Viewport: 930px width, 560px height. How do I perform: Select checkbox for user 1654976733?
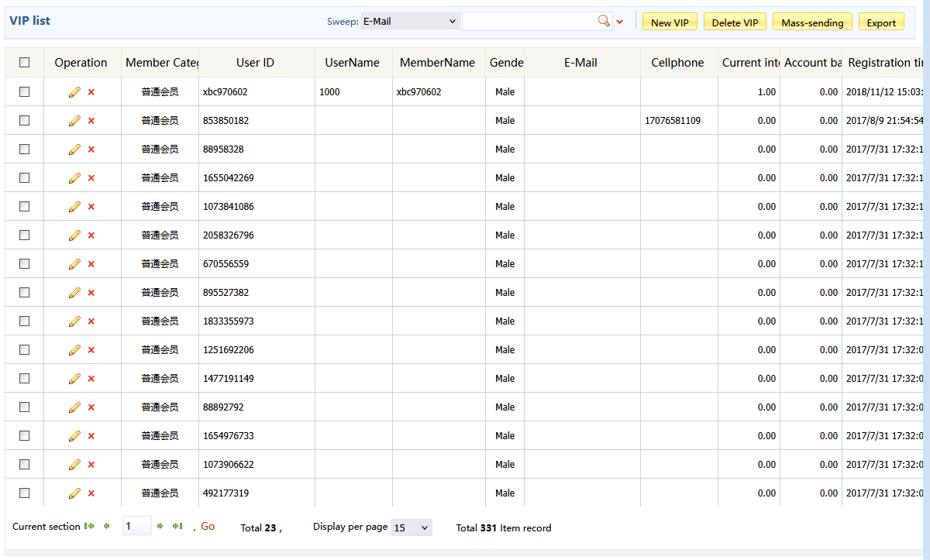pyautogui.click(x=25, y=436)
